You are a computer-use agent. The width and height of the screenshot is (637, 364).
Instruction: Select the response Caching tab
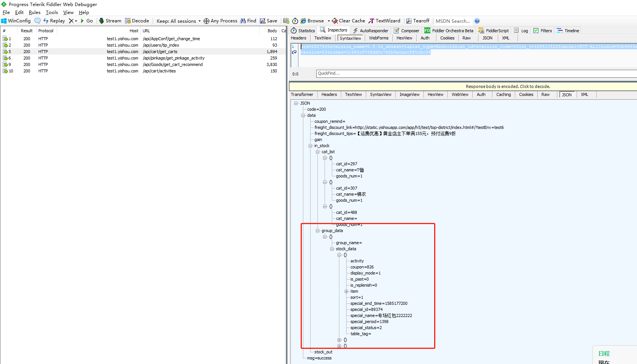tap(504, 94)
